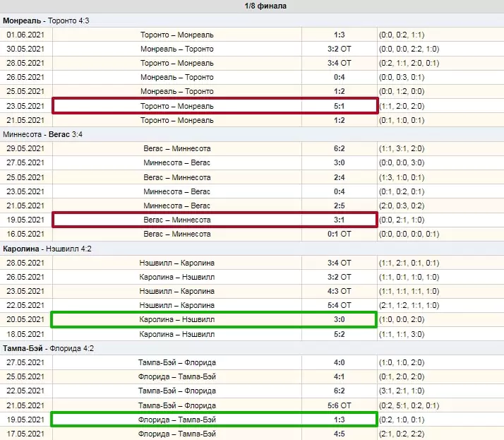The image size is (504, 440).
Task: Select the 'Миннесота - Вегас 3:4' series heading
Action: pyautogui.click(x=42, y=134)
